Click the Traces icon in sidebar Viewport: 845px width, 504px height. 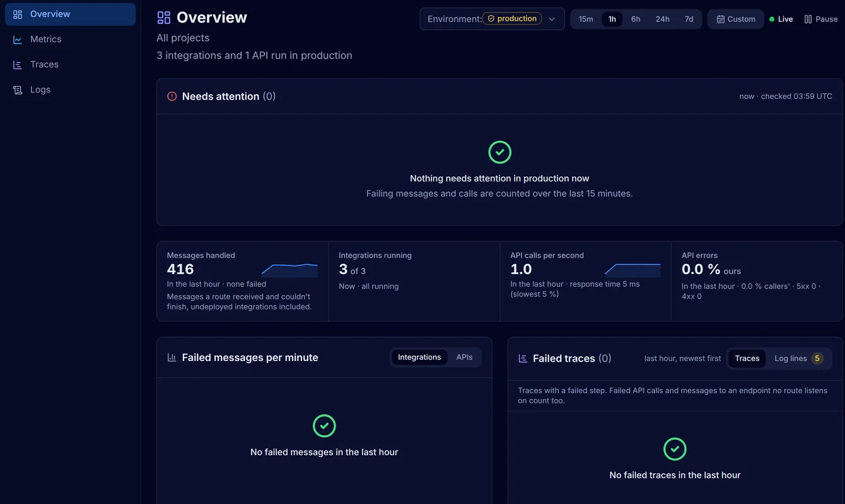coord(18,64)
